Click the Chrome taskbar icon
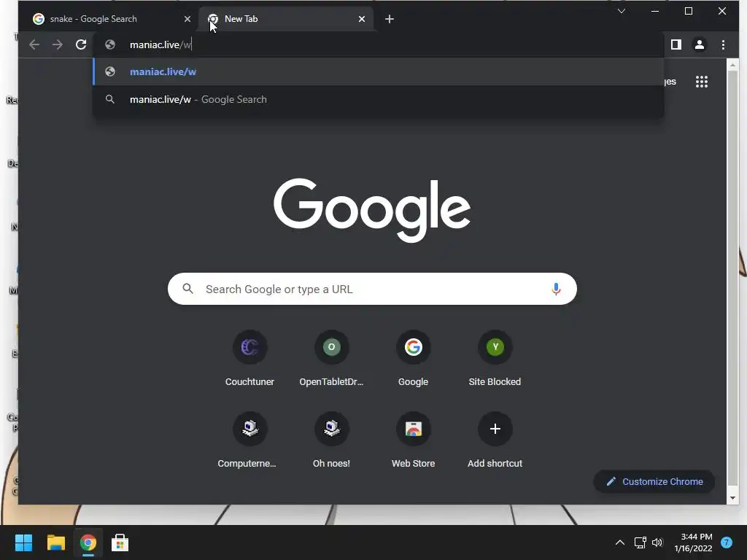Screen dimensions: 747x560 click(88, 542)
